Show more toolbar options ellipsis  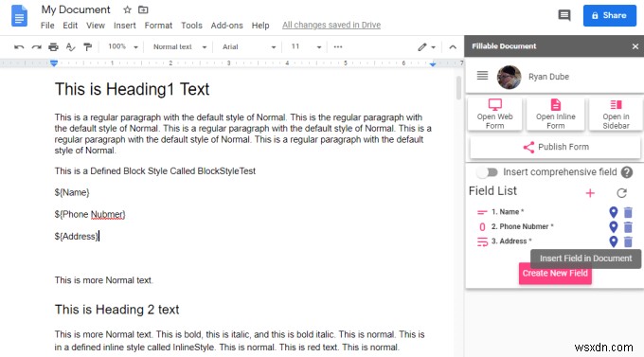(338, 46)
